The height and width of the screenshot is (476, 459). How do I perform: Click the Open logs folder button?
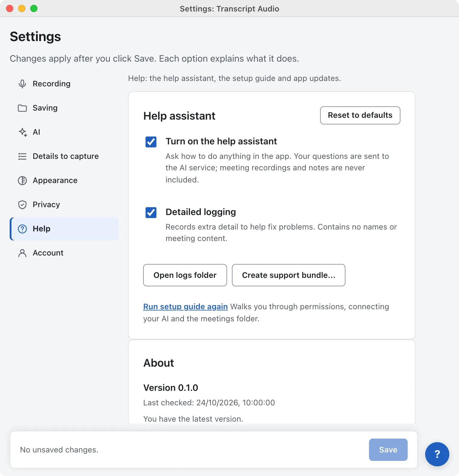pyautogui.click(x=185, y=275)
